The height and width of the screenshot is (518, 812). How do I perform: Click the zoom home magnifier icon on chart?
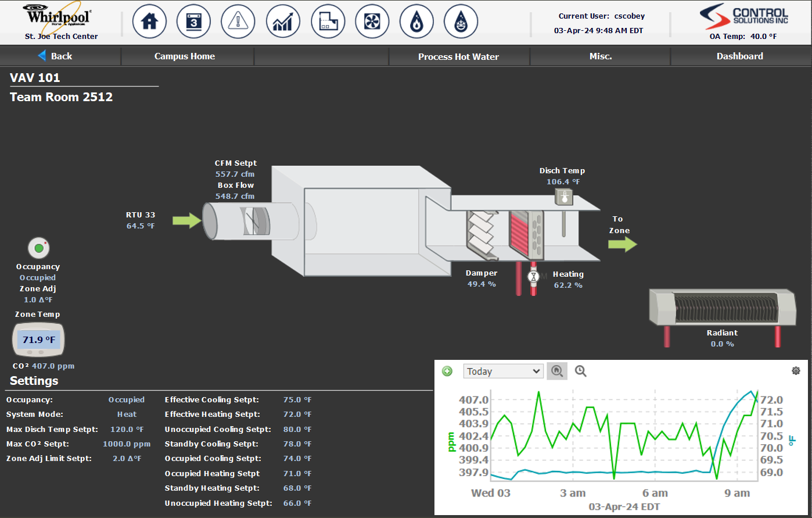[557, 371]
